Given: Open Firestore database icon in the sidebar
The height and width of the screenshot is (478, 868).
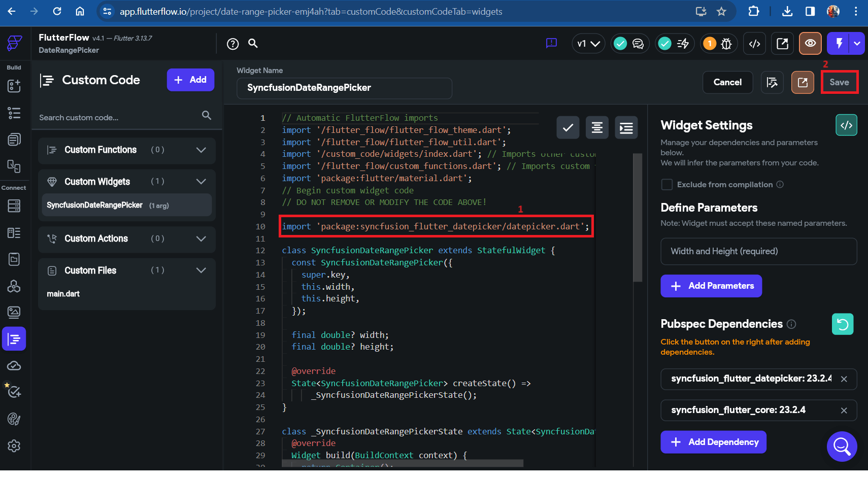Looking at the screenshot, I should pyautogui.click(x=14, y=206).
